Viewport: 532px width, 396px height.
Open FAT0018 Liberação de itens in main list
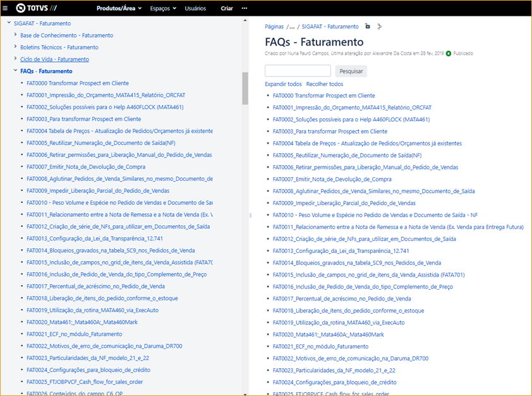(348, 311)
